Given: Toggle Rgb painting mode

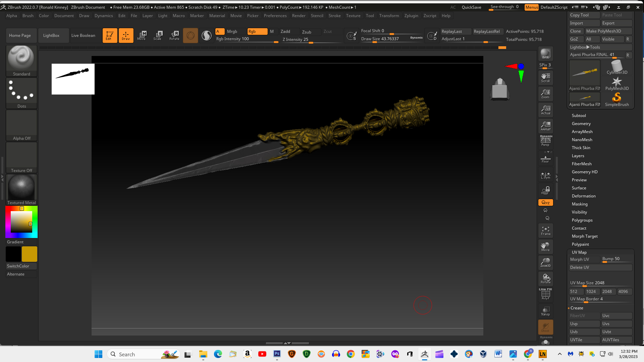Looking at the screenshot, I should pyautogui.click(x=257, y=32).
